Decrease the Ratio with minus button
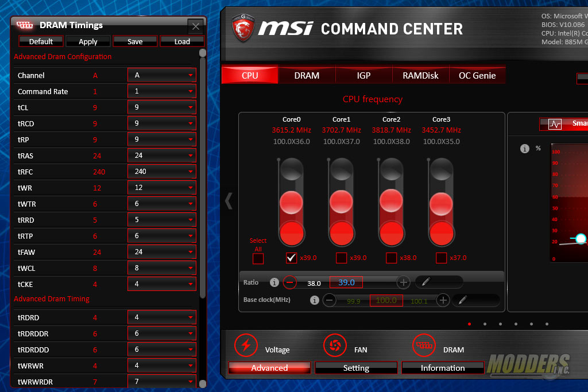Viewport: 588px width, 392px height. pyautogui.click(x=290, y=282)
